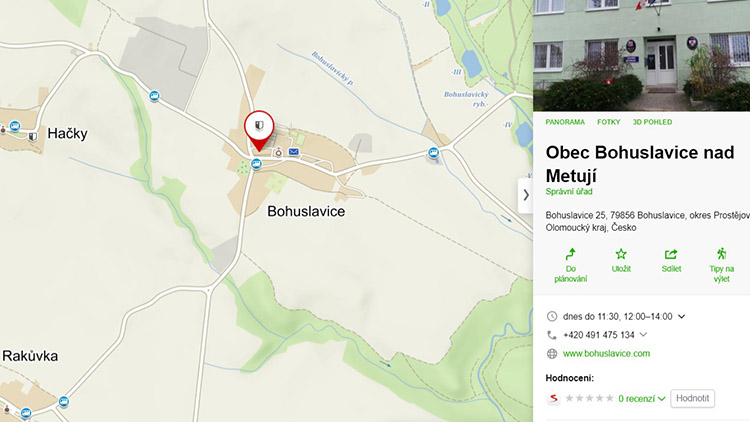750x422 pixels.
Task: Click the municipal office building photo
Action: [641, 56]
